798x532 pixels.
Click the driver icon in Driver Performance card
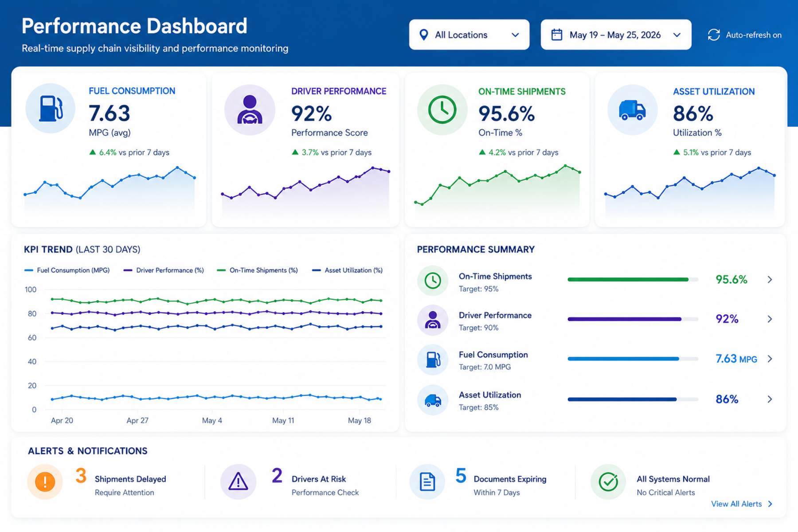pos(250,110)
